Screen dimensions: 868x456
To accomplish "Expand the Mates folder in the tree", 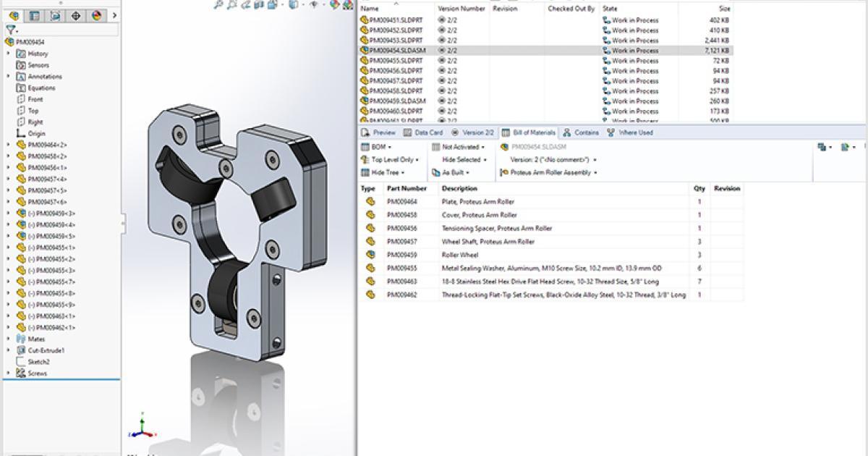I will click(9, 339).
